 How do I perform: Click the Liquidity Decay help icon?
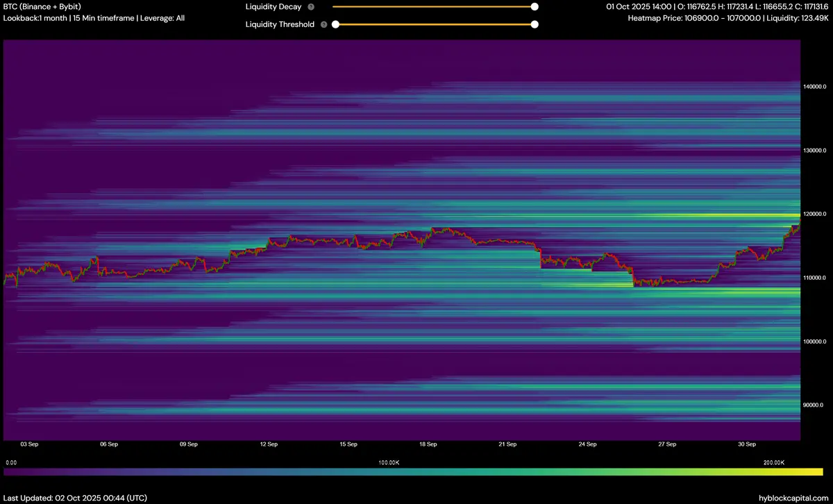pos(310,7)
